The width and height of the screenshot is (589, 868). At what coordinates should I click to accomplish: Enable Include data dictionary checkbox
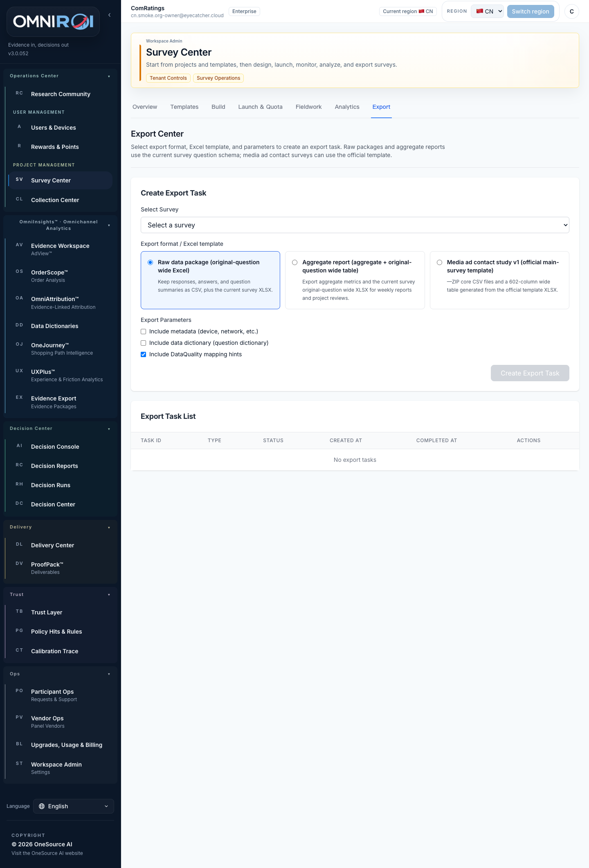(x=143, y=343)
